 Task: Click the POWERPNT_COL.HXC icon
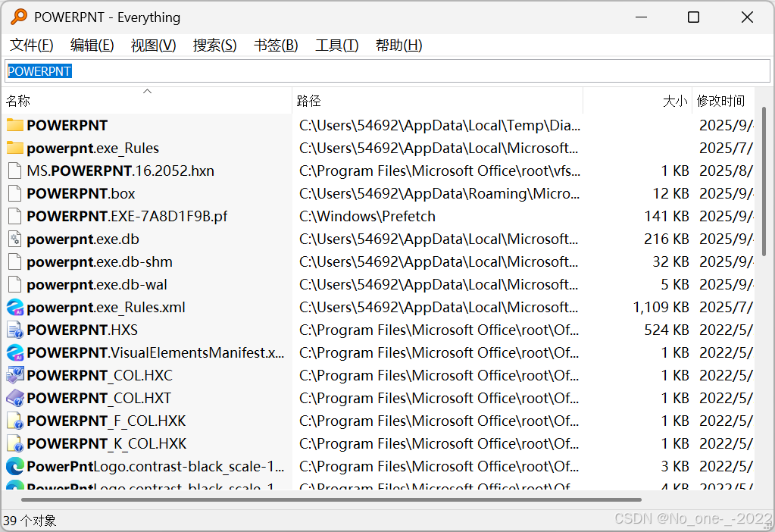(x=15, y=375)
